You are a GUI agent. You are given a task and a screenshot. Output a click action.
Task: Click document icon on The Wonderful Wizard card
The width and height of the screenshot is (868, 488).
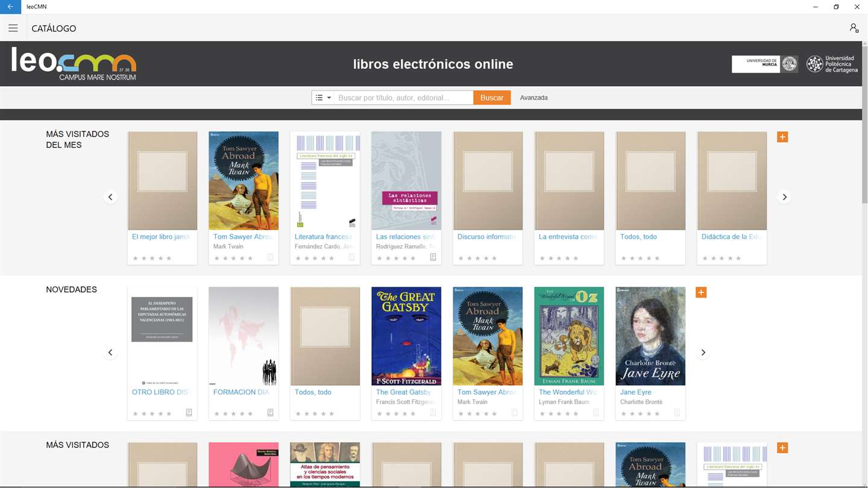(x=596, y=413)
